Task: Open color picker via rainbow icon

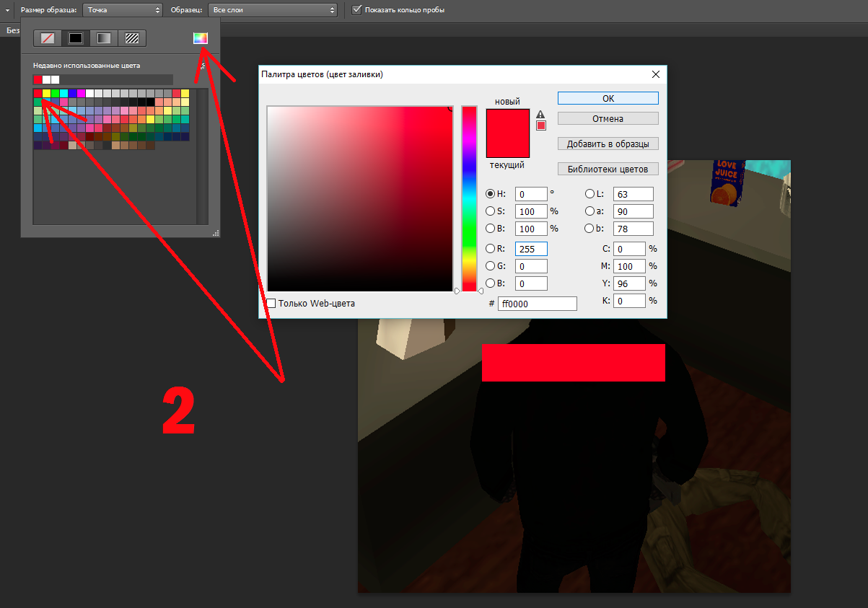Action: 200,38
